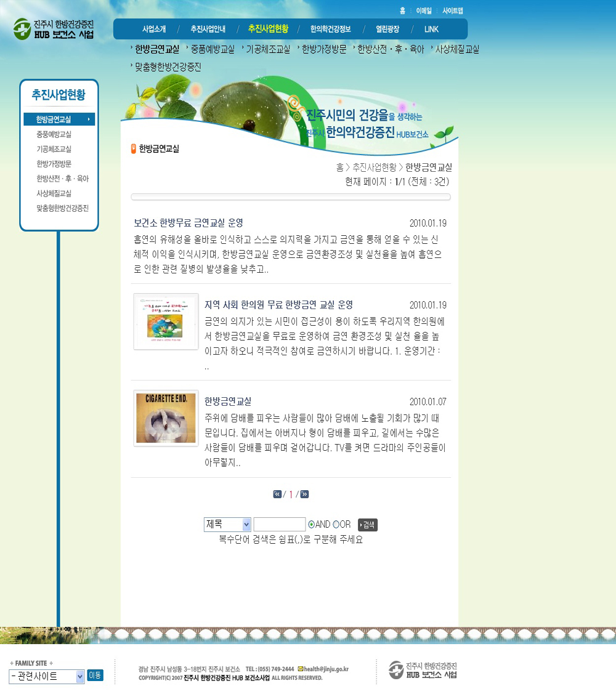Viewport: 616px width, 694px height.
Task: Open the 보건소 한방무료 금연교실 운영 article
Action: [x=188, y=223]
